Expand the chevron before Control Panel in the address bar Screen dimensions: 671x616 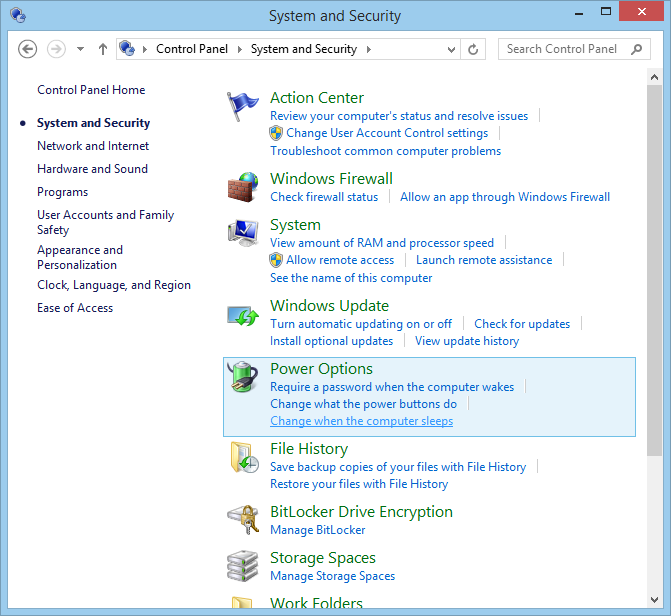pos(145,50)
